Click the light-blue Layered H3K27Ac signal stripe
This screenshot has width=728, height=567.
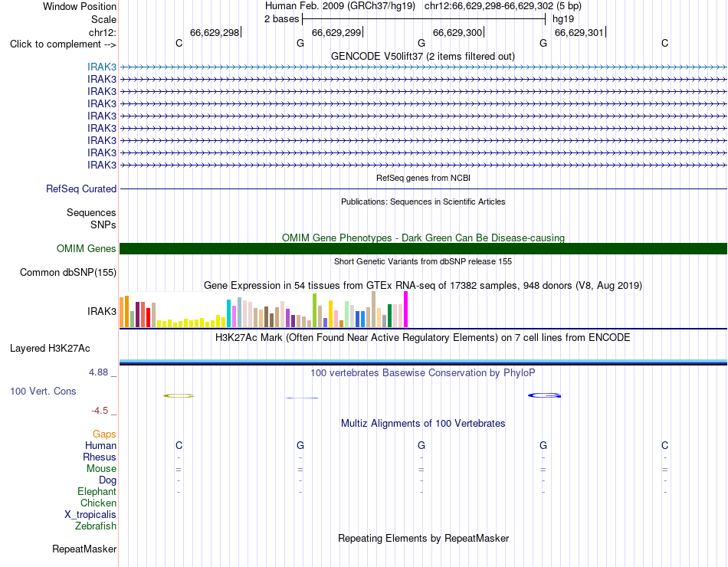tap(424, 362)
